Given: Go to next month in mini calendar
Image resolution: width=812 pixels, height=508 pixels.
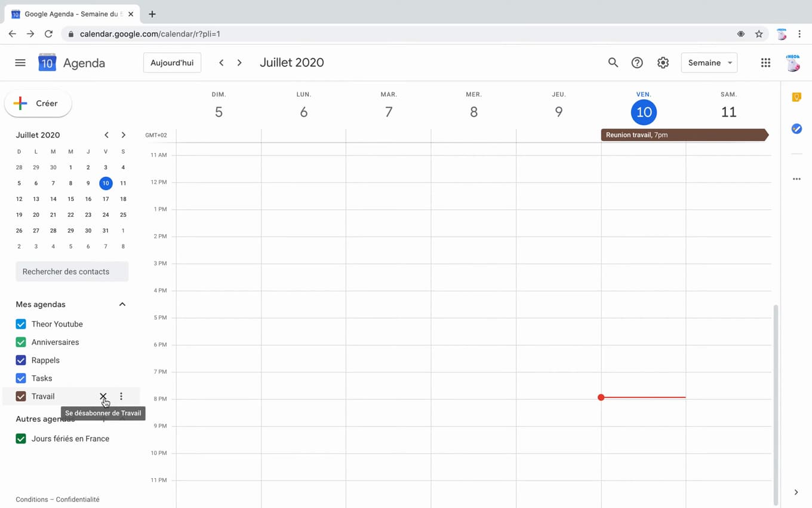Looking at the screenshot, I should click(123, 135).
